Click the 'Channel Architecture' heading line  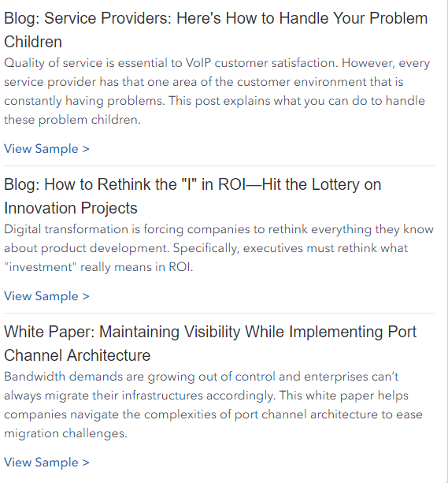click(77, 355)
